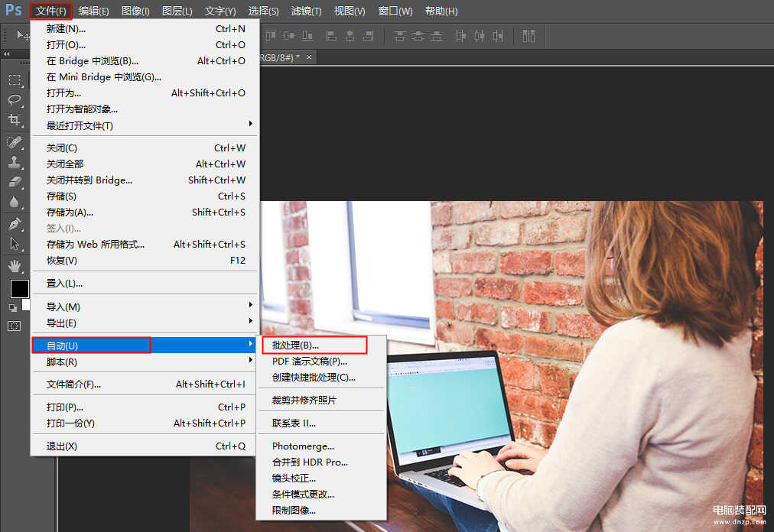Align bottom edges icon in options bar
Viewport: 774px width, 532px height.
click(x=307, y=35)
